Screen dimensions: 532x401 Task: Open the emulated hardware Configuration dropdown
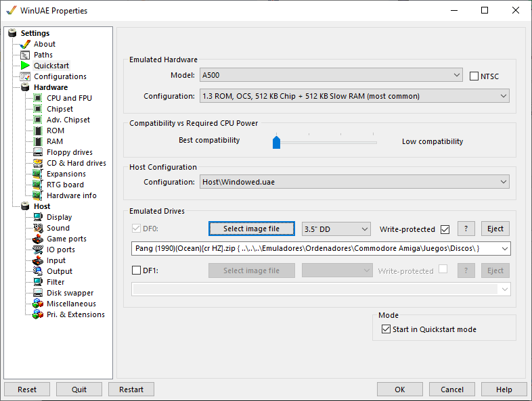coord(355,96)
